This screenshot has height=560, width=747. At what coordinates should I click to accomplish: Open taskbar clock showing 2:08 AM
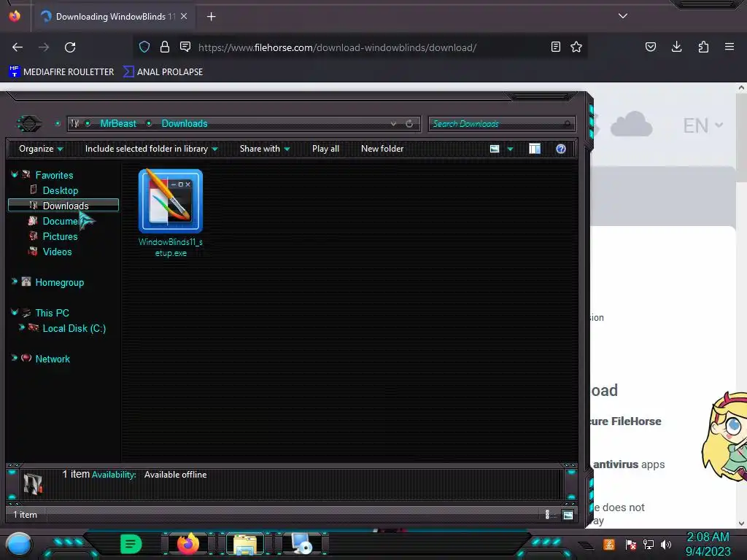coord(708,544)
